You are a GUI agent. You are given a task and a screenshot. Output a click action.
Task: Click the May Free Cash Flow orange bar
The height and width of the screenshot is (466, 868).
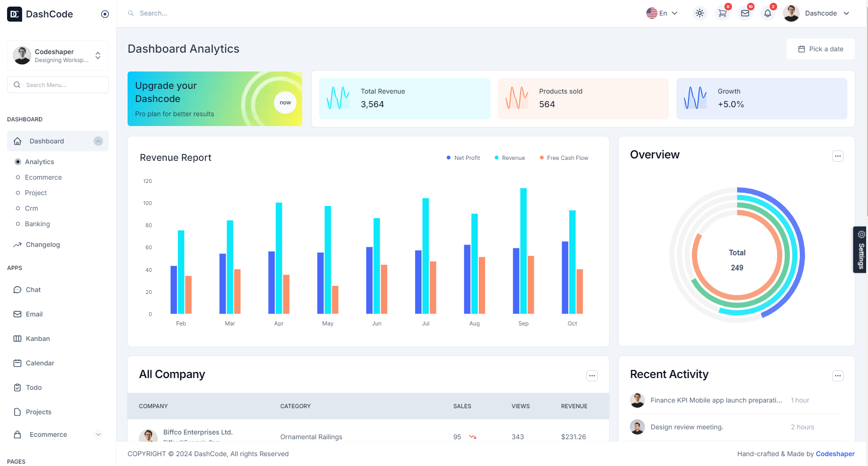[335, 300]
